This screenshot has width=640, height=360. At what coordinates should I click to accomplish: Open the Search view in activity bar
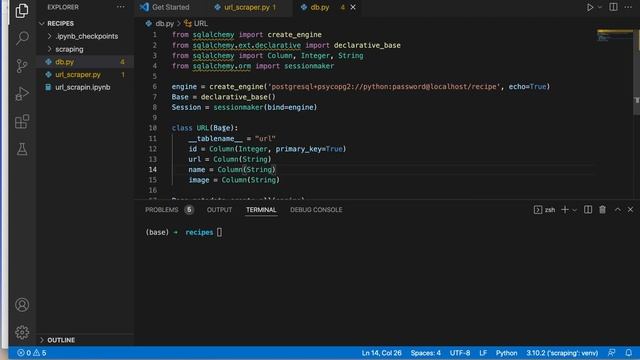click(22, 38)
